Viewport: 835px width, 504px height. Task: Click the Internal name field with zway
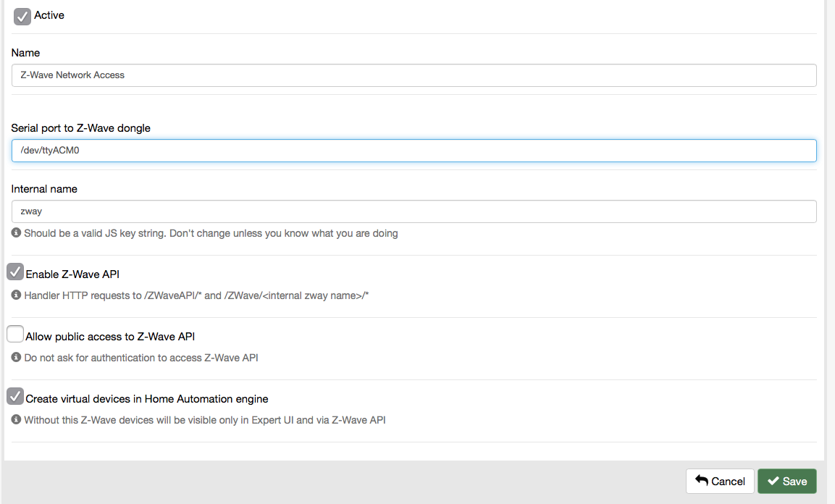(414, 211)
